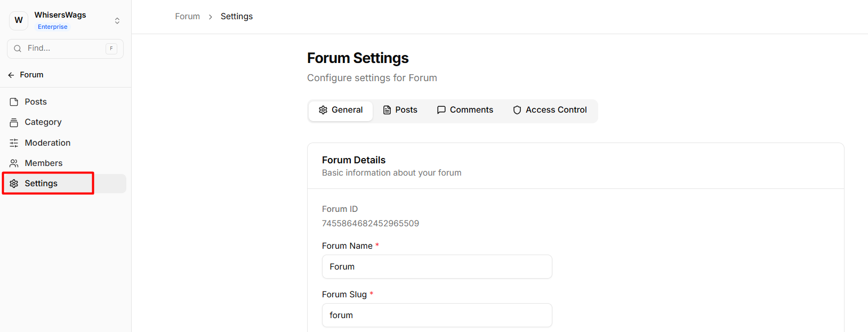Click the Forum breadcrumb link
The height and width of the screenshot is (332, 868).
tap(188, 17)
